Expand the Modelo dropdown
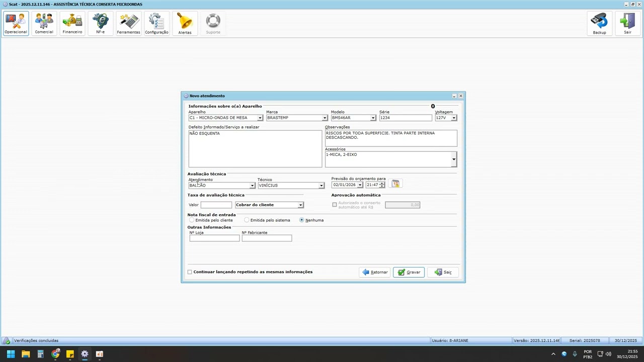This screenshot has width=644, height=362. pyautogui.click(x=373, y=118)
